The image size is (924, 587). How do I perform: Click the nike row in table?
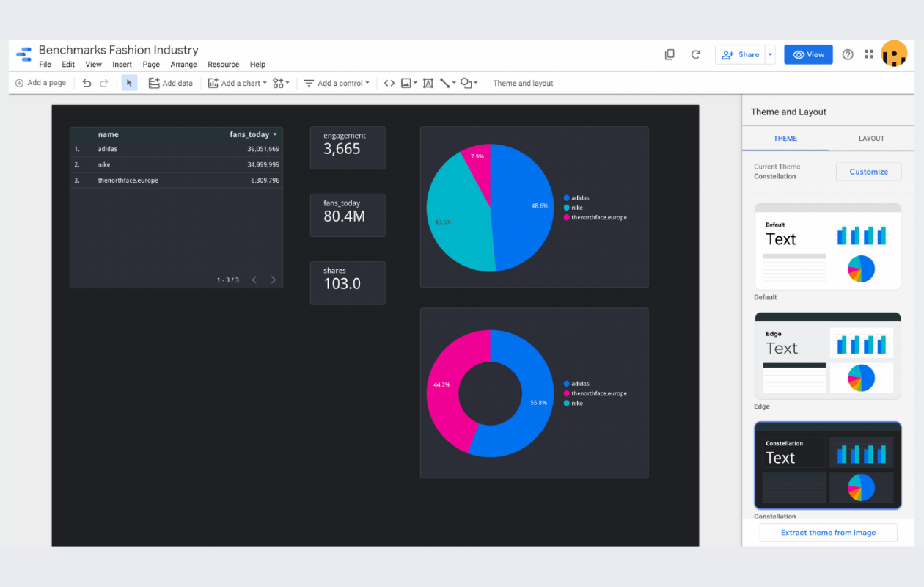(176, 164)
